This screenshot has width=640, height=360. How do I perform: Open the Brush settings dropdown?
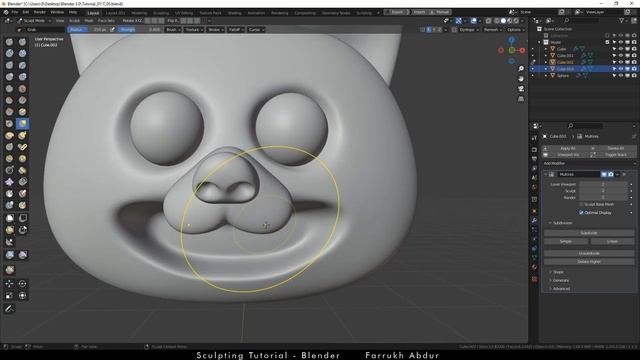point(173,29)
